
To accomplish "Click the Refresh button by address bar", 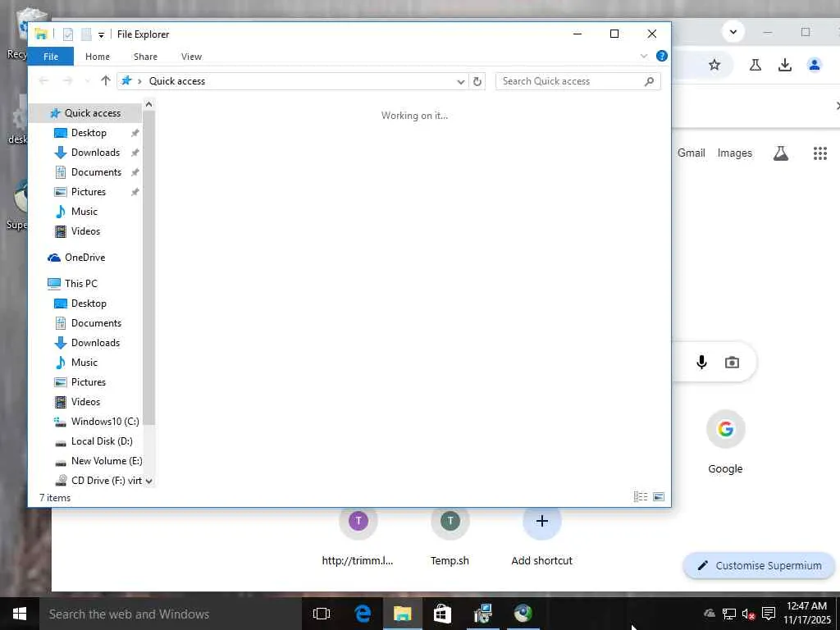I will [x=477, y=81].
